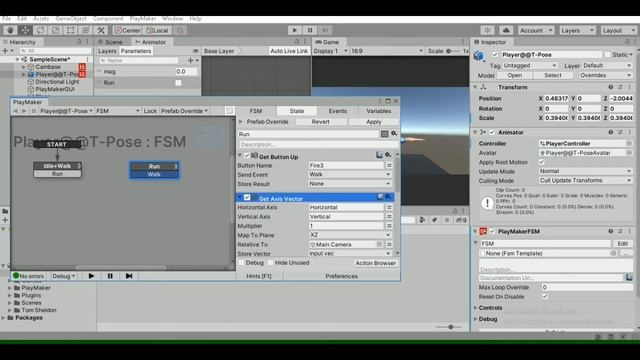Open Preferences in PlayMaker editor

click(x=341, y=276)
